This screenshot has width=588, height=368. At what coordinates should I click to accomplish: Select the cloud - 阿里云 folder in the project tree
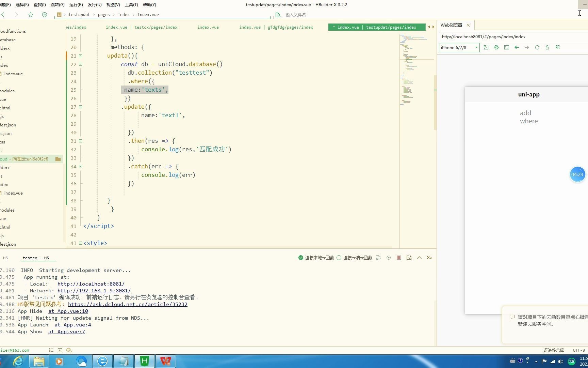pos(31,159)
